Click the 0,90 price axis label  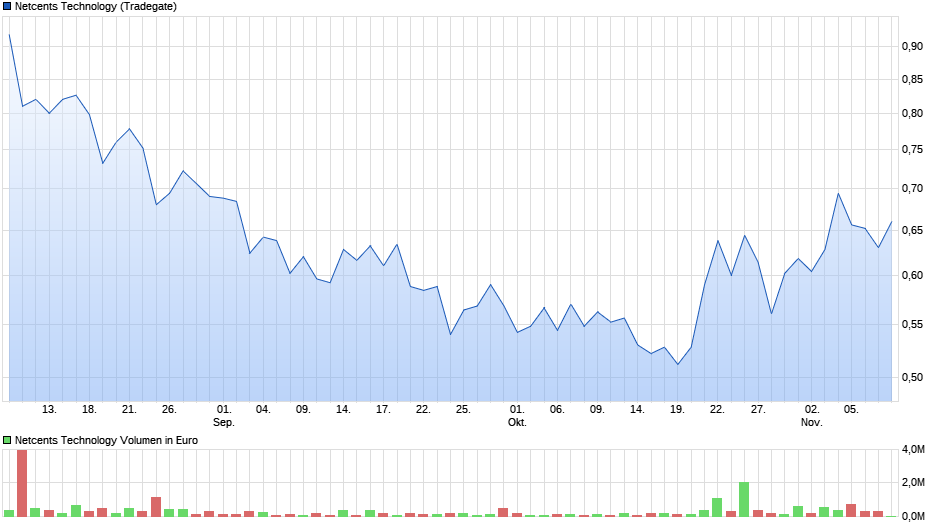912,46
